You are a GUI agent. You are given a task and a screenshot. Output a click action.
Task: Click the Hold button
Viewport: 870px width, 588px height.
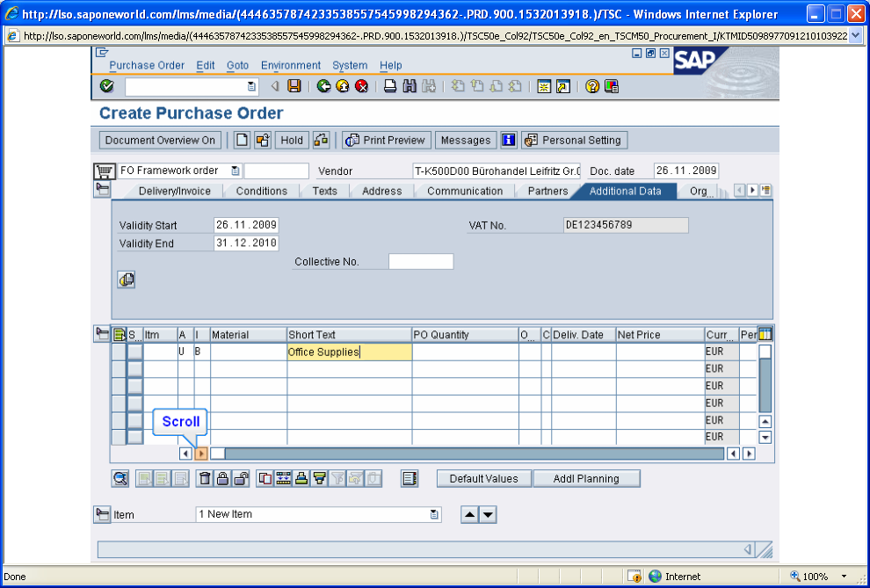(x=292, y=141)
